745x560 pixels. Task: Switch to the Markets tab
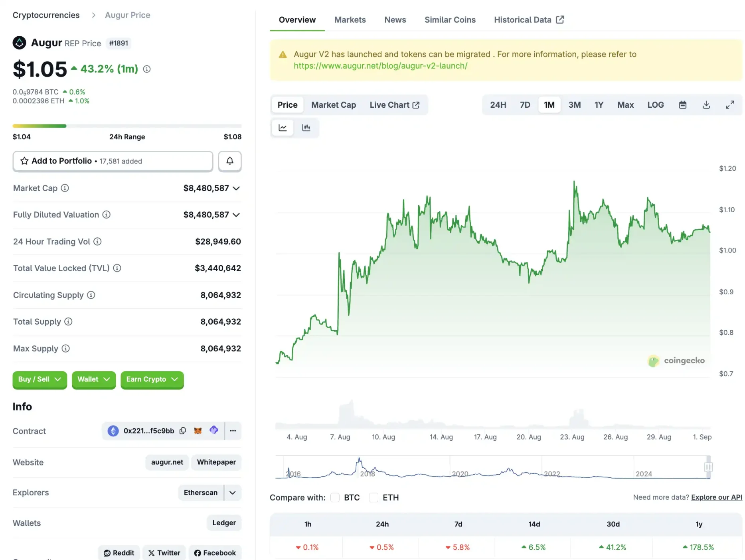[350, 19]
